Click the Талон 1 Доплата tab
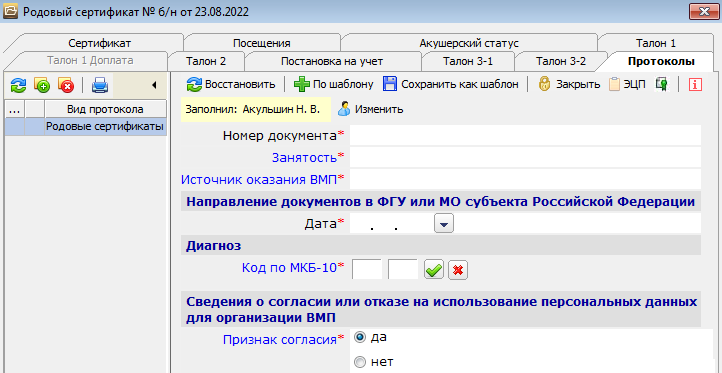The width and height of the screenshot is (722, 373). click(x=90, y=61)
